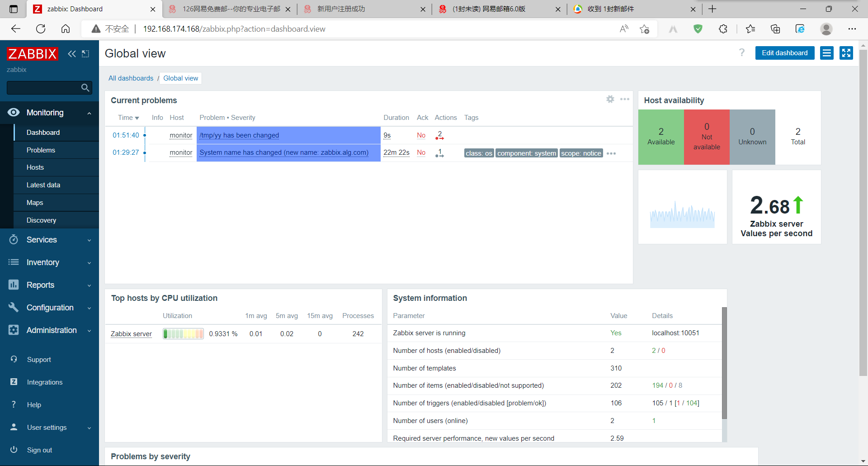The image size is (868, 466).
Task: Click the 'class: os' tag
Action: [x=479, y=153]
